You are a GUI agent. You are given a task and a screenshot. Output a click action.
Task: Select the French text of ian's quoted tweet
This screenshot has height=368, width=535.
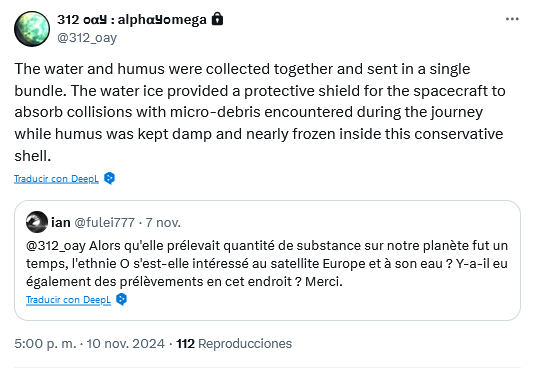(x=267, y=264)
